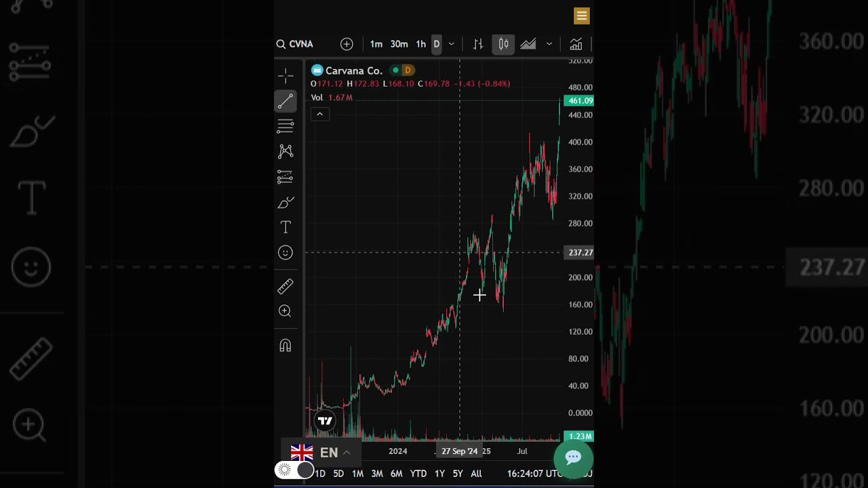Open the XABCD pattern tools
The height and width of the screenshot is (488, 868).
[x=285, y=151]
